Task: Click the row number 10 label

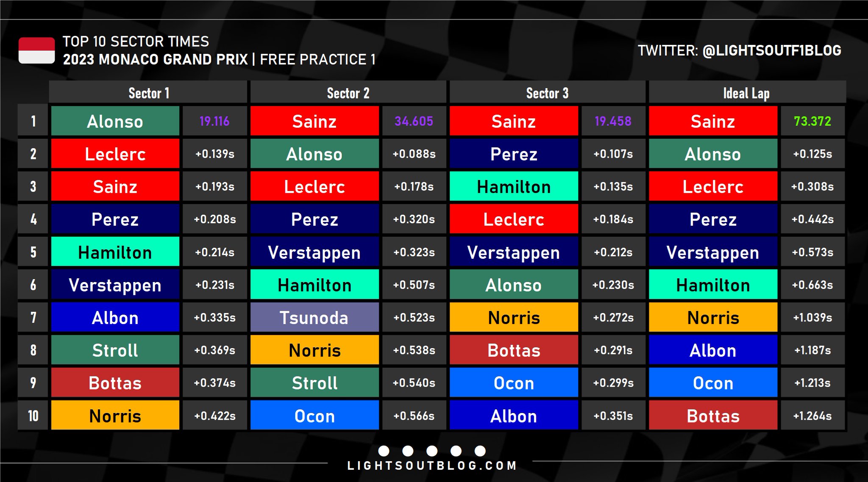Action: point(33,416)
